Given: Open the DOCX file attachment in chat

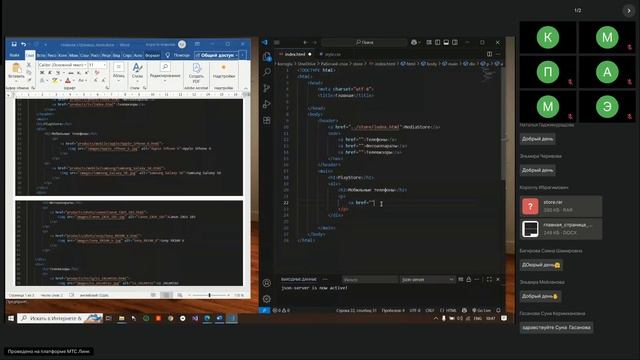Looking at the screenshot, I should [x=561, y=229].
